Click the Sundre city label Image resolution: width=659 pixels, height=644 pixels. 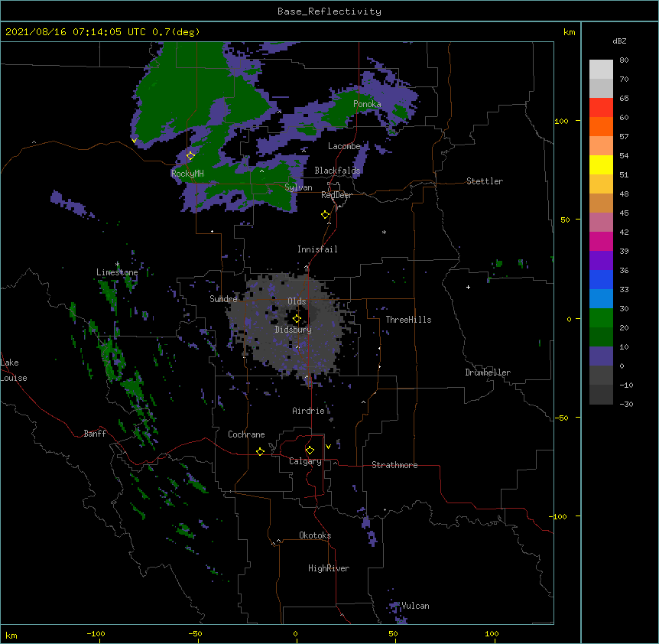(x=223, y=299)
